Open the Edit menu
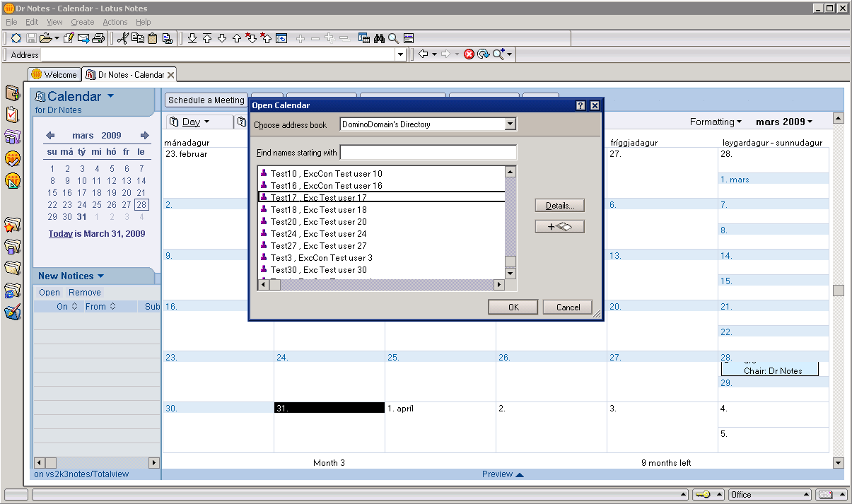 (32, 22)
